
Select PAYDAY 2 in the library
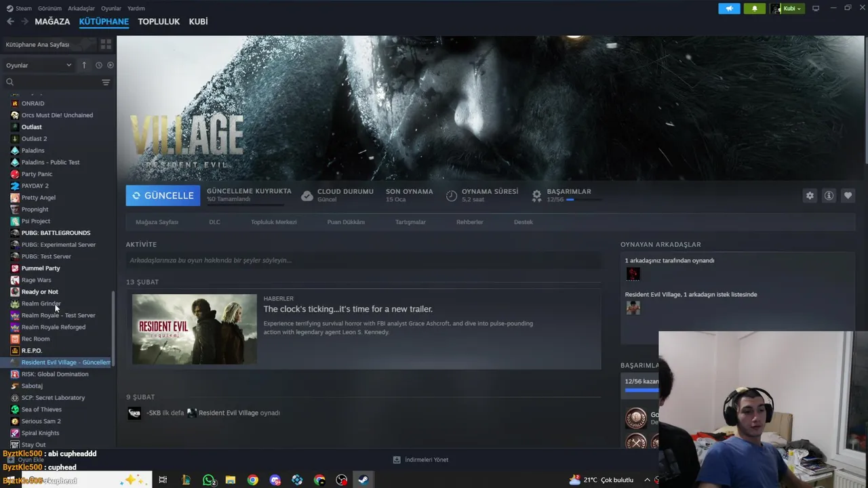[35, 186]
